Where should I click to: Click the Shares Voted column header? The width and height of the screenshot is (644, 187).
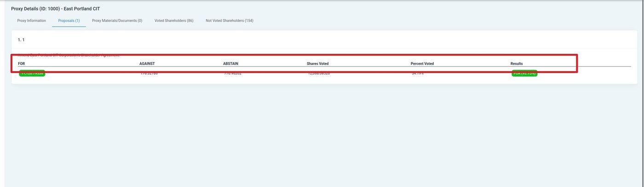[317, 63]
